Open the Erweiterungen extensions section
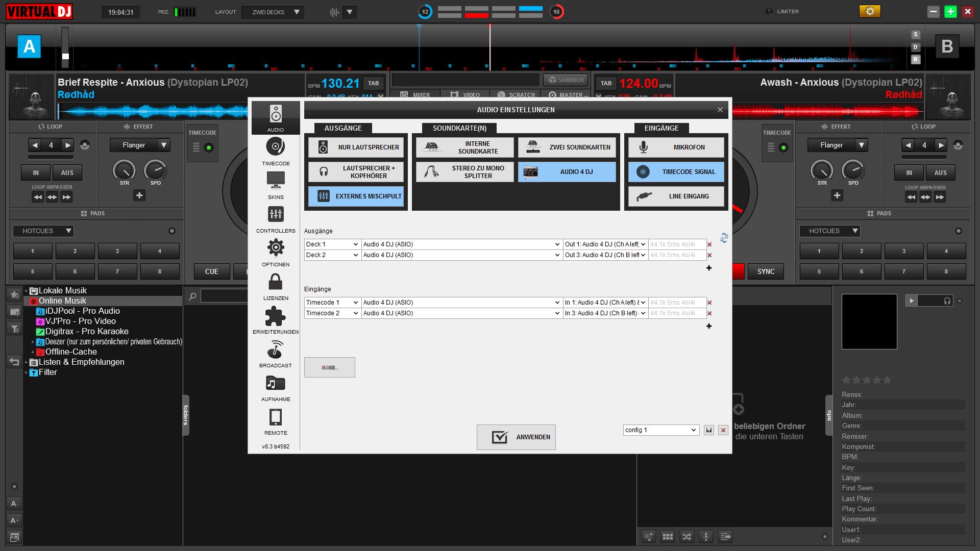Screen dimensions: 980x551 276,320
